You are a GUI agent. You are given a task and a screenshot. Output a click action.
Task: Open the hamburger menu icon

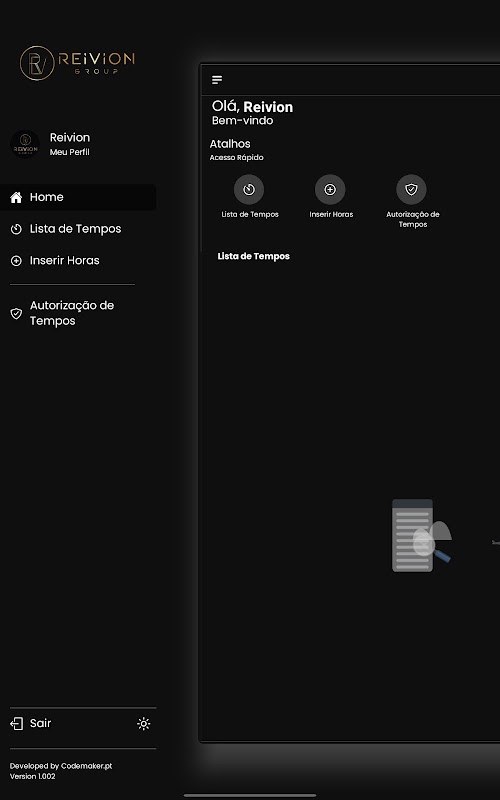(x=217, y=80)
